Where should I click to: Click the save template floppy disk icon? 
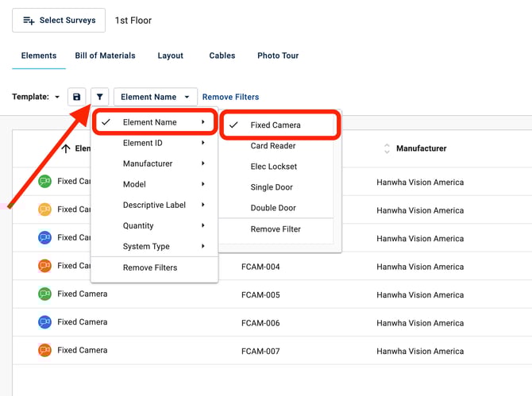coord(76,97)
